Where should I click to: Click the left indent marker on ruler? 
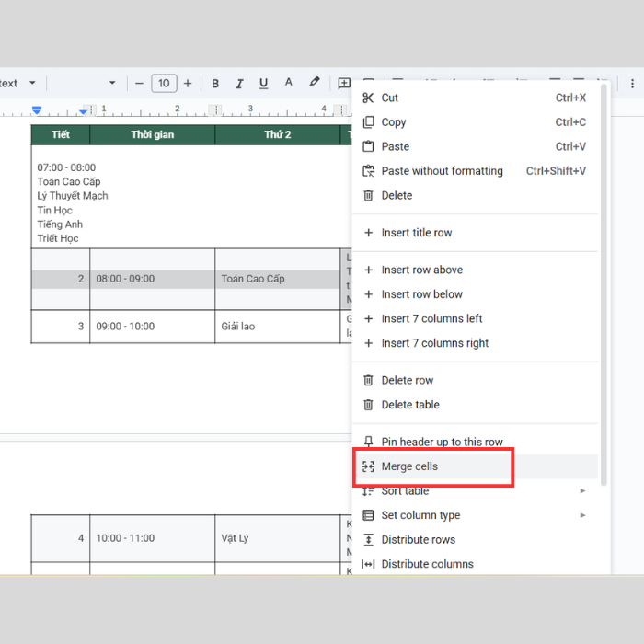coord(37,110)
